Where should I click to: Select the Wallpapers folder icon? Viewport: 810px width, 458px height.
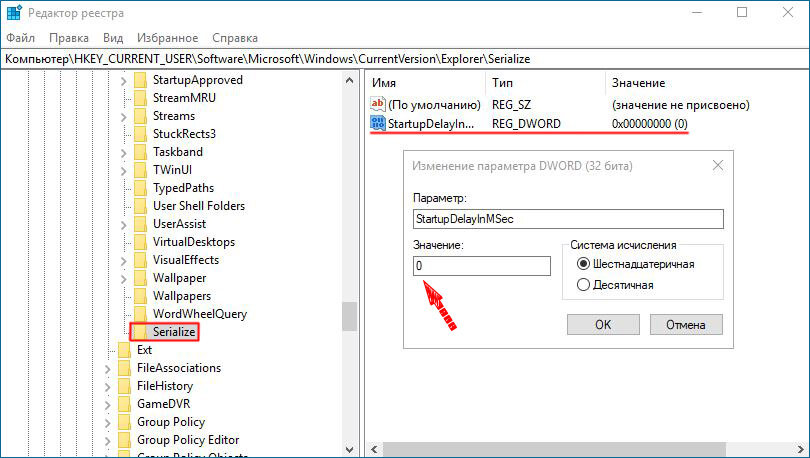[140, 296]
